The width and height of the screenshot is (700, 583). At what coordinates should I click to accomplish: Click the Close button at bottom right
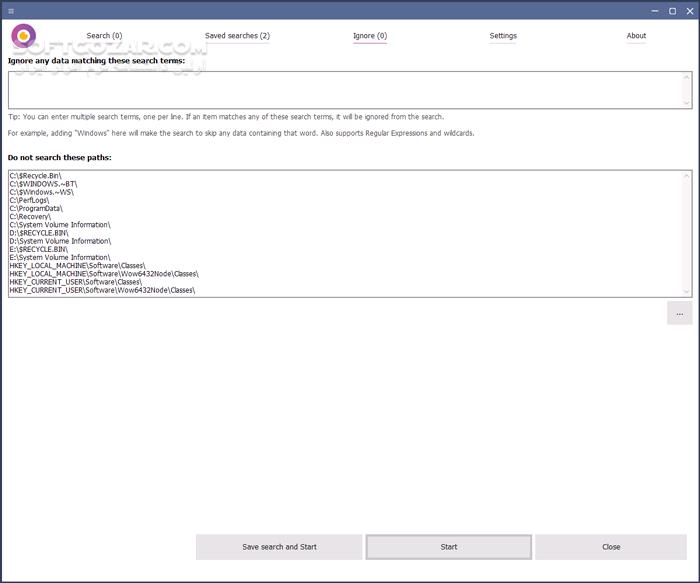pyautogui.click(x=611, y=547)
